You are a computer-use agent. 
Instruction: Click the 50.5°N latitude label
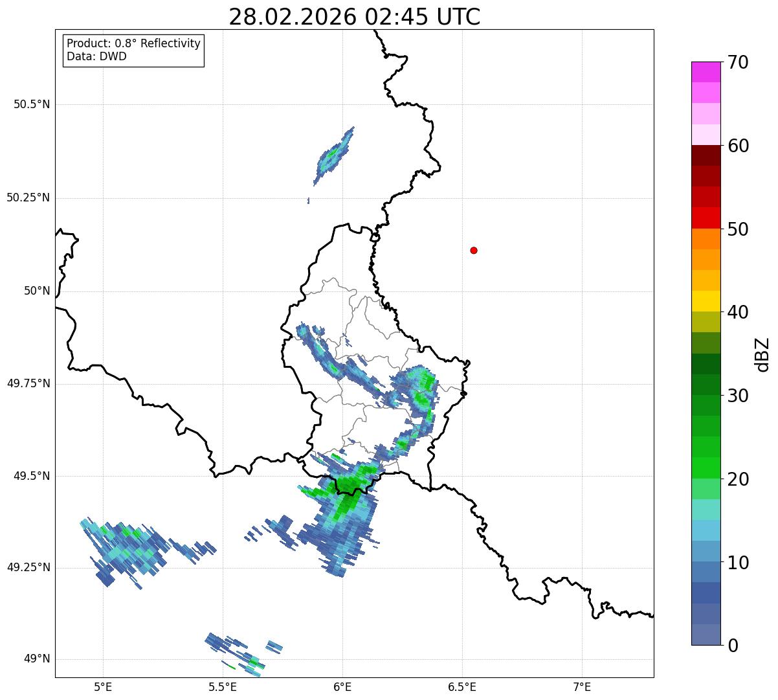click(32, 104)
